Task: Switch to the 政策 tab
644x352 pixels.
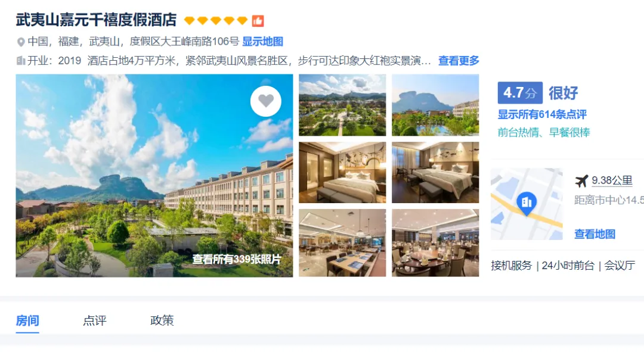Action: click(x=162, y=320)
